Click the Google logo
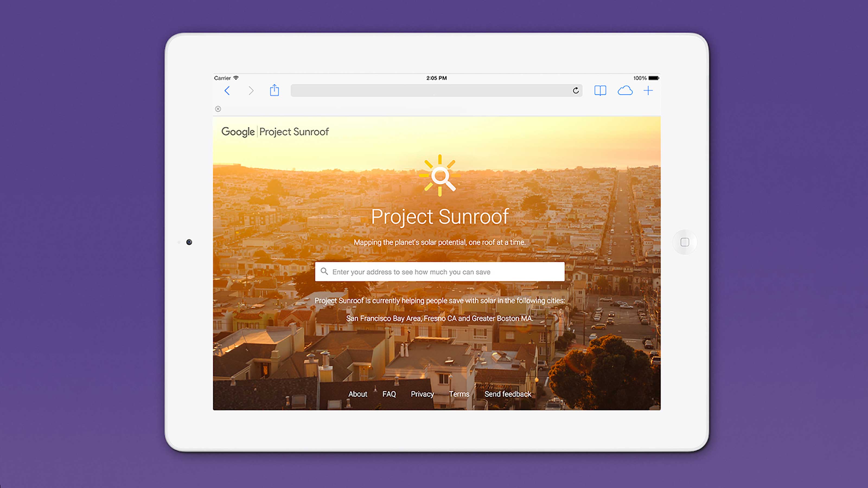The height and width of the screenshot is (488, 868). coord(238,132)
